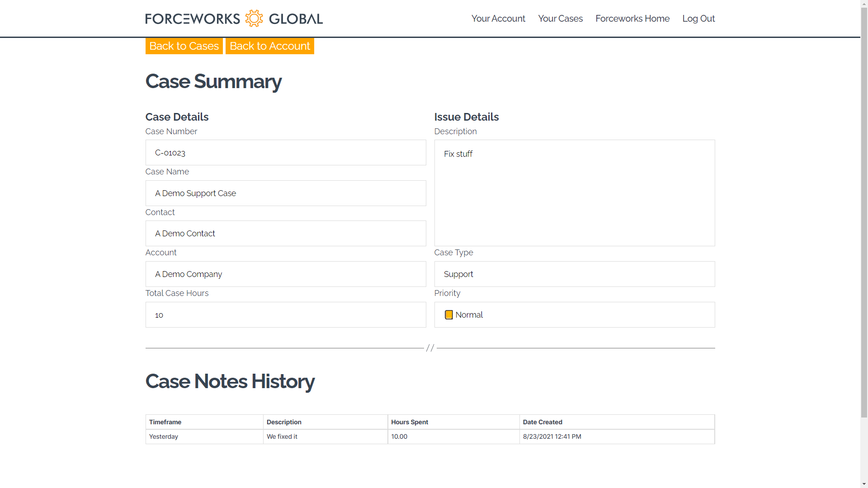Click the Total Case Hours field
This screenshot has height=488, width=868.
[285, 315]
